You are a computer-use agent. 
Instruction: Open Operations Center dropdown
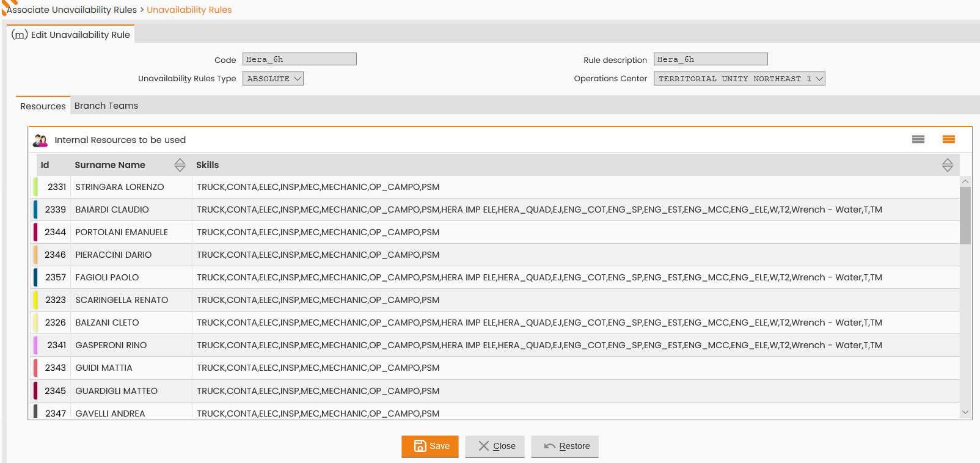click(739, 79)
